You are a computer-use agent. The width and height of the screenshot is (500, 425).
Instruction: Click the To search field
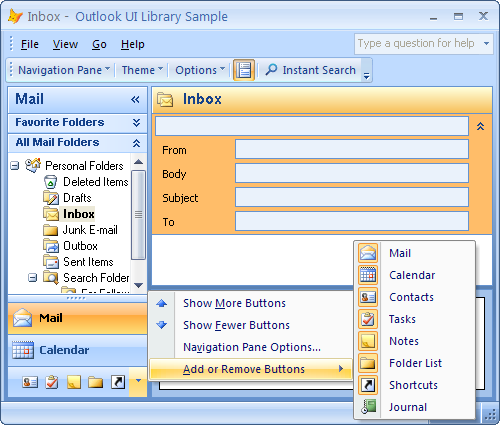352,221
